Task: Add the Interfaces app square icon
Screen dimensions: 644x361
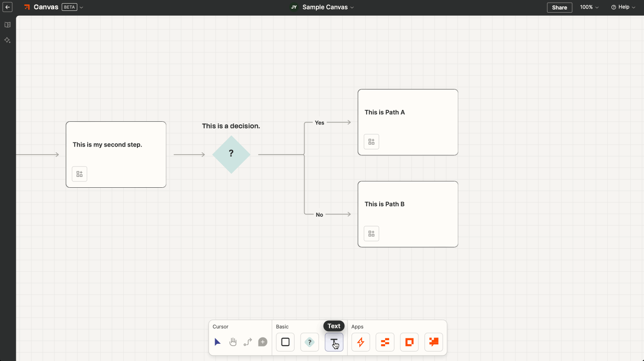Action: coord(409,342)
